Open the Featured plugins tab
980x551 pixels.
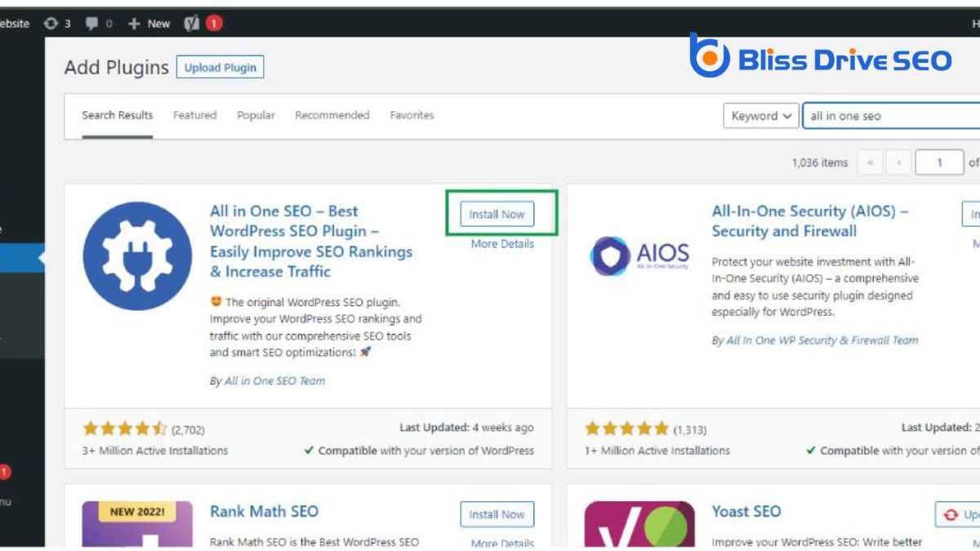(x=194, y=115)
